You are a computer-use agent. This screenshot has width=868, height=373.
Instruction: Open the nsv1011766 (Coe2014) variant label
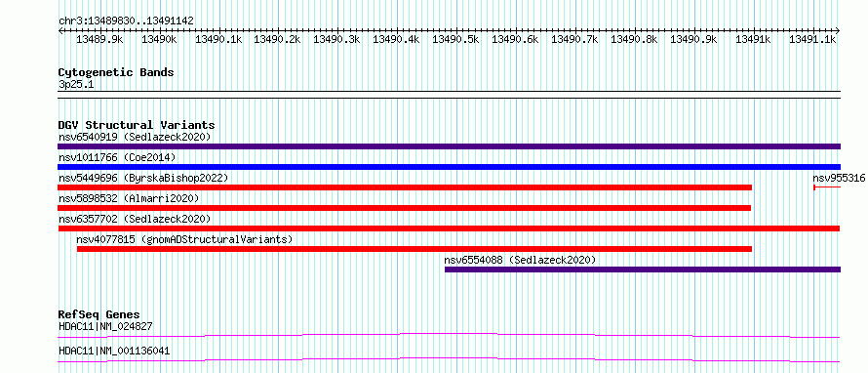click(117, 157)
